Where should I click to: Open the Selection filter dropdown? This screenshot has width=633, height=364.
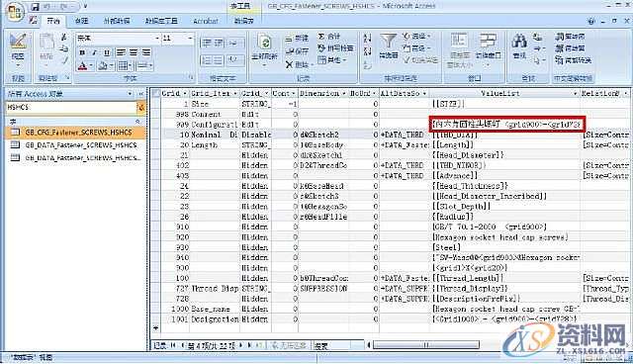coord(416,37)
